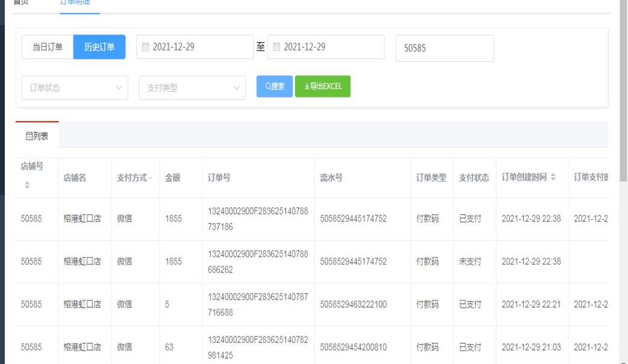Click calendar icon in the start date field

pyautogui.click(x=146, y=47)
